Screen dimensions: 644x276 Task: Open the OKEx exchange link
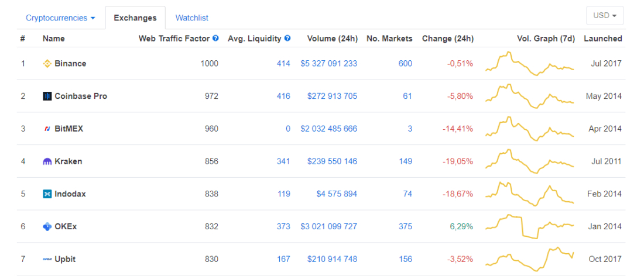click(x=66, y=226)
